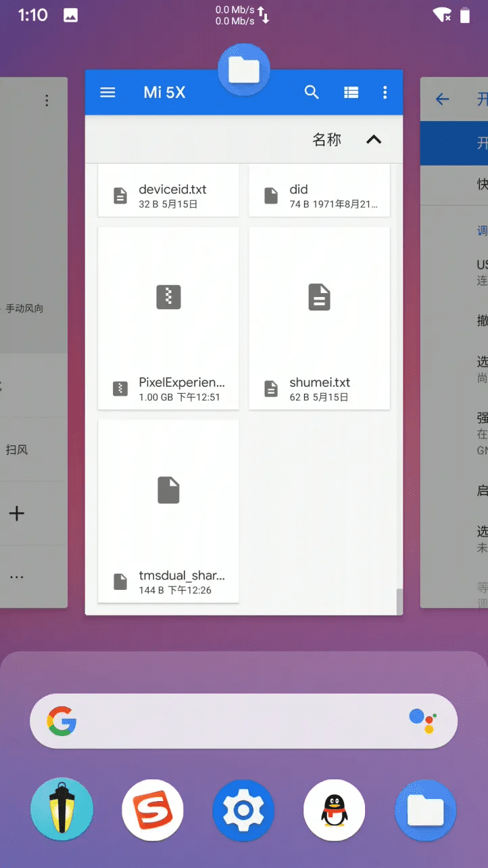Open the hamburger navigation menu

click(108, 93)
